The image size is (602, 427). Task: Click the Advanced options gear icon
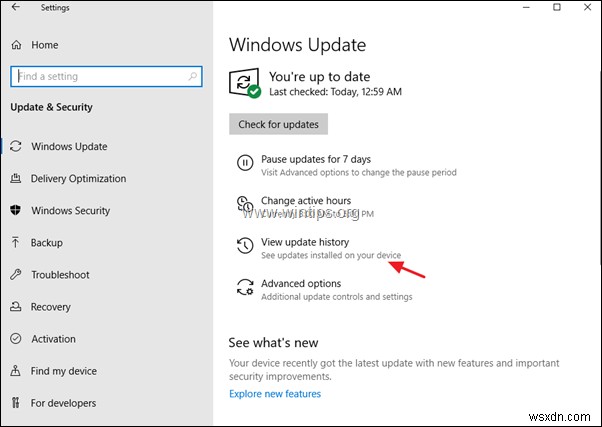click(x=244, y=289)
